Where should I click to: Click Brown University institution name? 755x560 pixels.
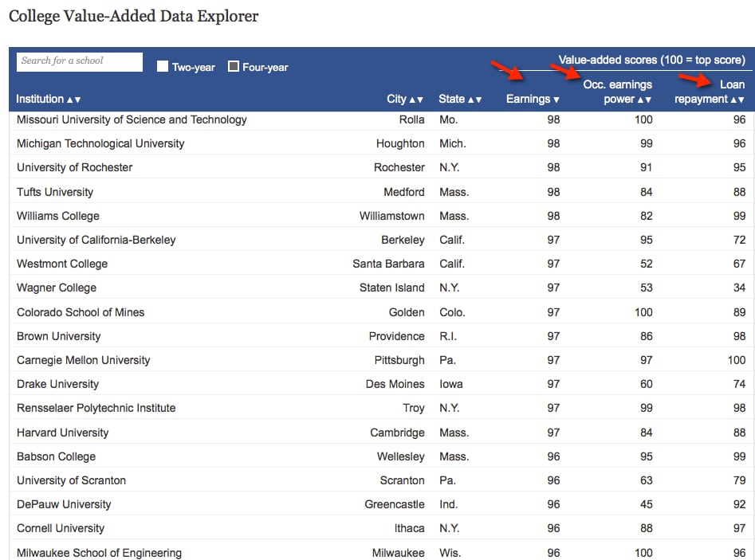59,336
